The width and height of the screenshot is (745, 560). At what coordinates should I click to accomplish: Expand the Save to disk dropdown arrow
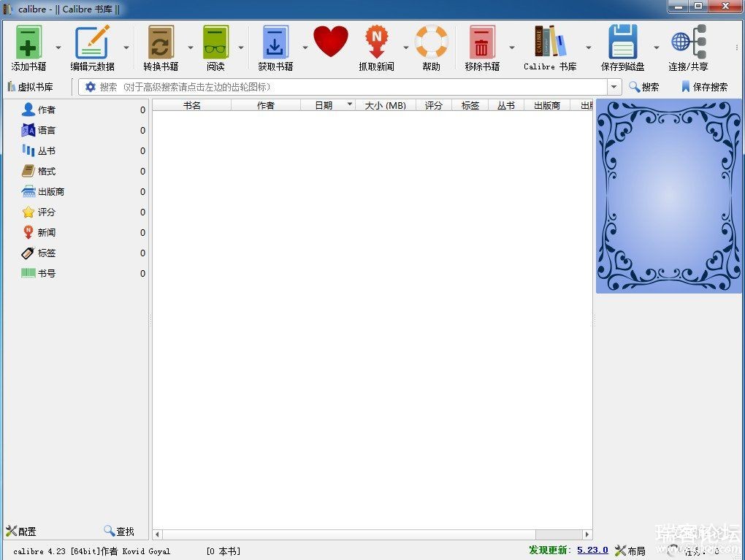pyautogui.click(x=657, y=47)
